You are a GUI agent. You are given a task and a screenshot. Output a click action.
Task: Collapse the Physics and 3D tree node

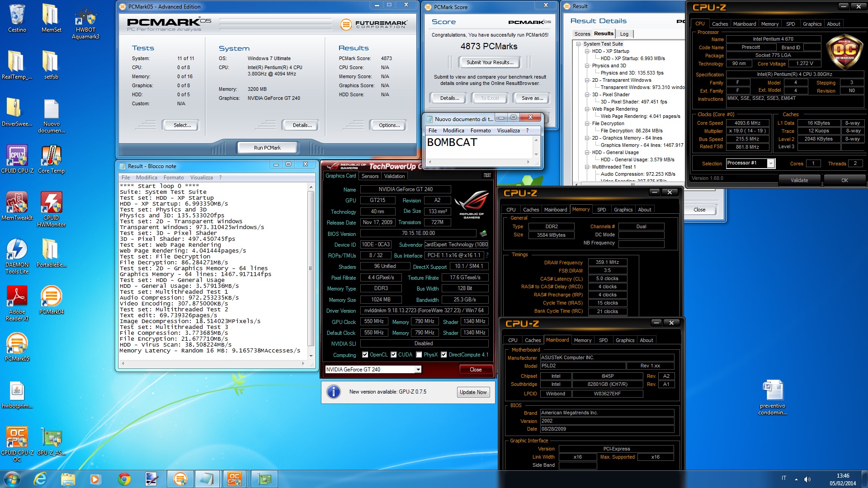587,66
